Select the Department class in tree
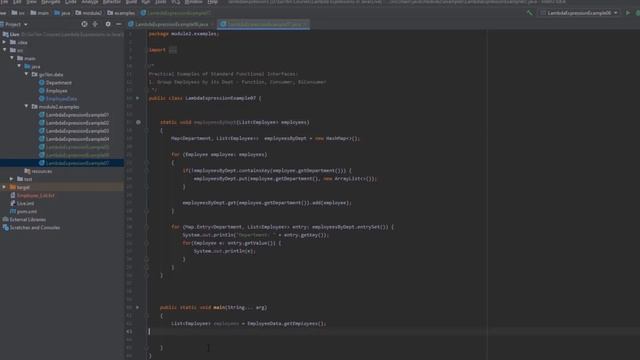640x360 pixels. coord(58,82)
